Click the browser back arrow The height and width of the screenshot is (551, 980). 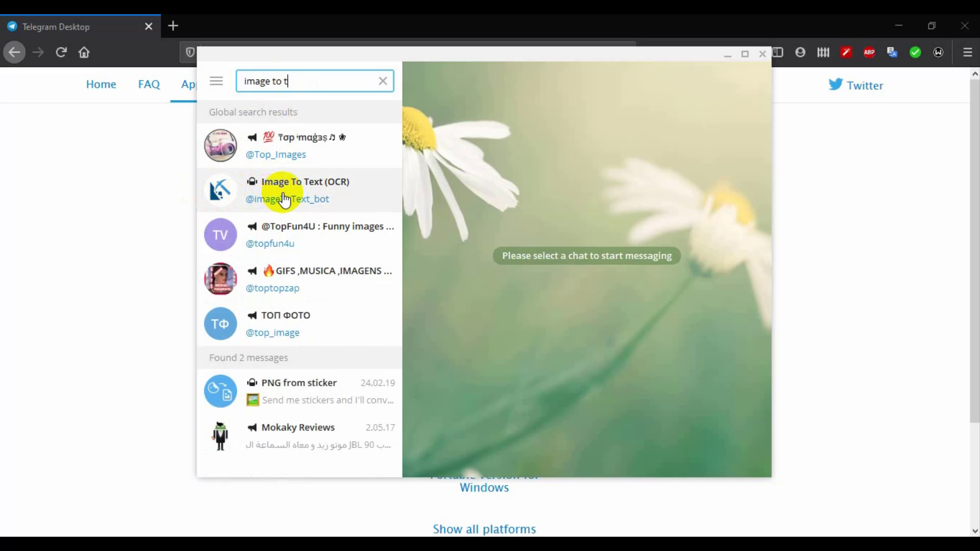coord(14,52)
